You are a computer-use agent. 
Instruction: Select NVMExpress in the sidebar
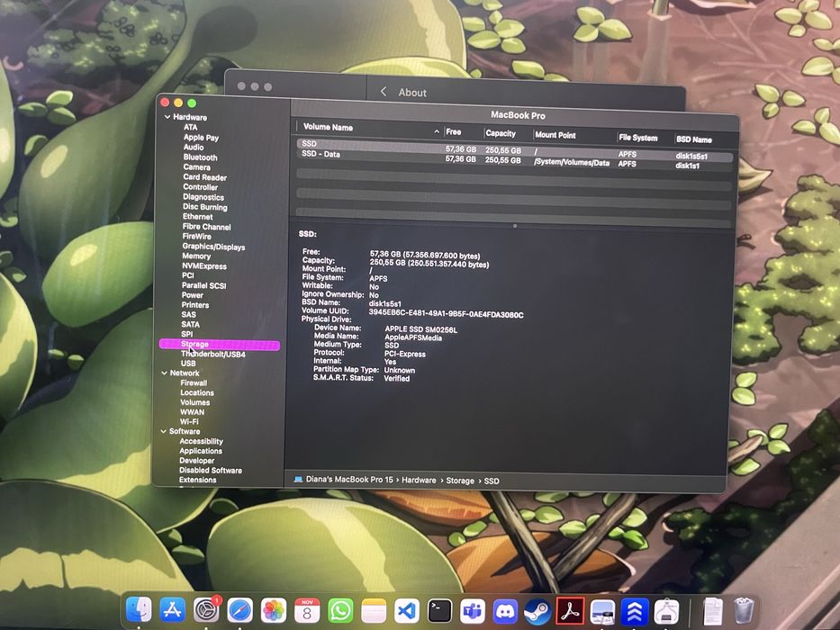click(x=204, y=265)
